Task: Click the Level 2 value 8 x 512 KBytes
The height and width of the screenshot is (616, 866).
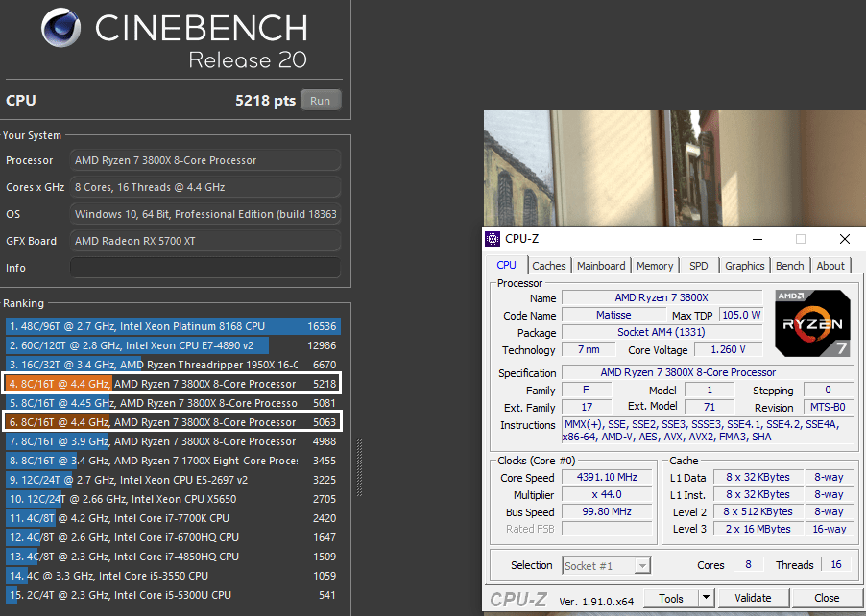Action: [x=758, y=511]
